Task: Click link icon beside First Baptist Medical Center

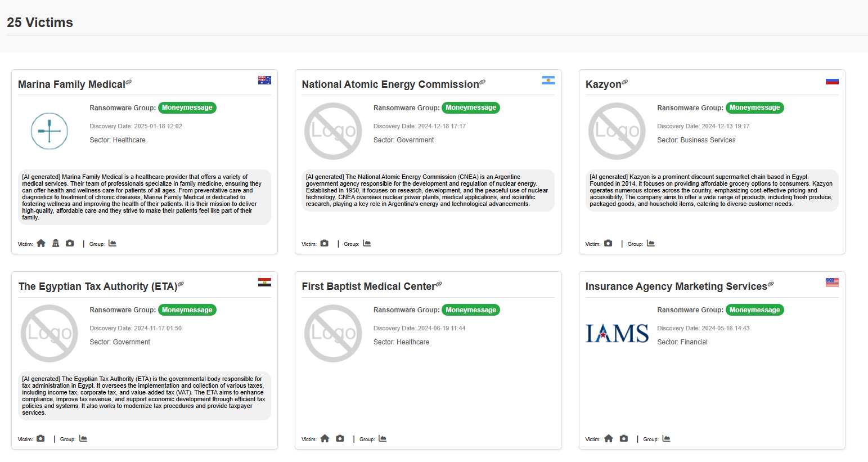Action: coord(439,284)
